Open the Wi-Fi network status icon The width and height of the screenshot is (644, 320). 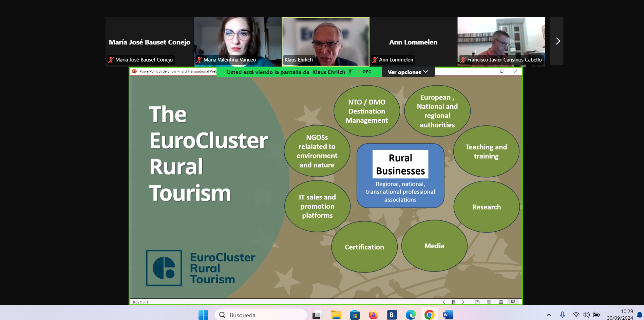tap(576, 315)
